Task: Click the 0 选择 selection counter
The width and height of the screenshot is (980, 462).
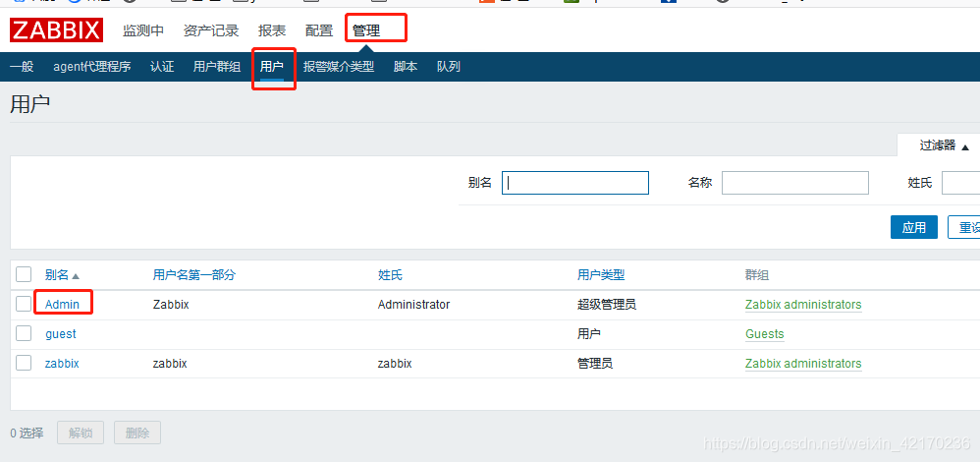Action: (x=27, y=433)
